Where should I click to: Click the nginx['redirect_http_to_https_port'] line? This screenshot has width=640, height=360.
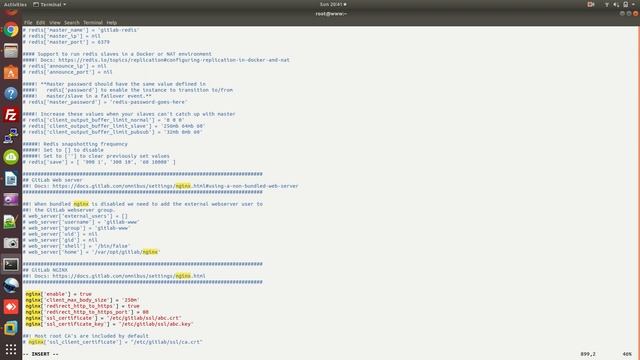click(x=87, y=312)
